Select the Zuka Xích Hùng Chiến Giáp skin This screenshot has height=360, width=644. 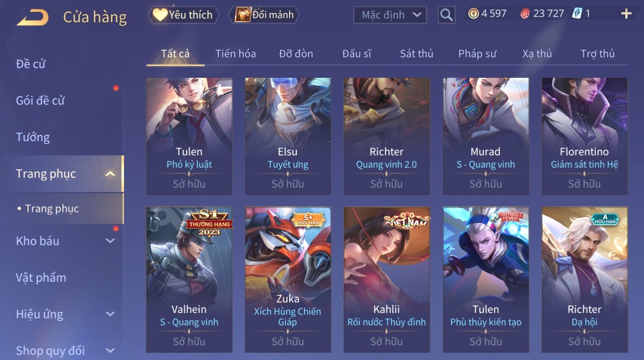point(288,280)
